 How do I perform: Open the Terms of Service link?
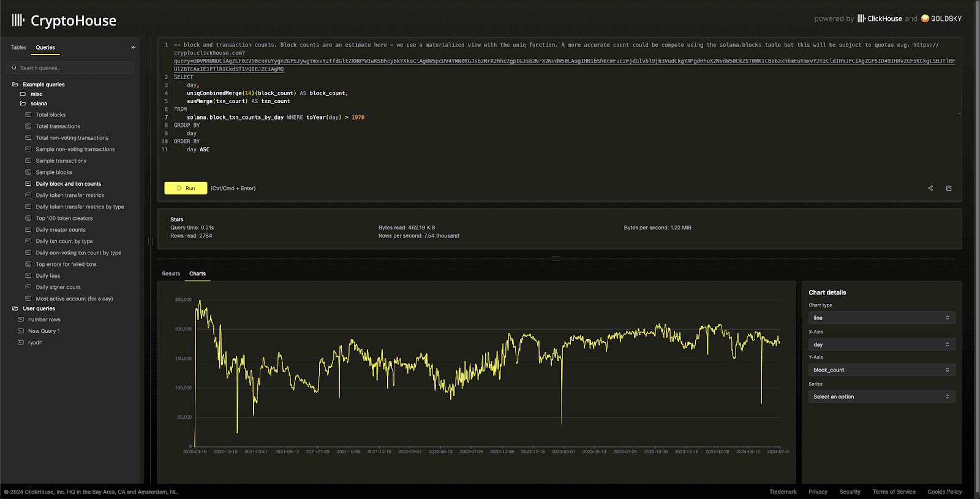[894, 492]
